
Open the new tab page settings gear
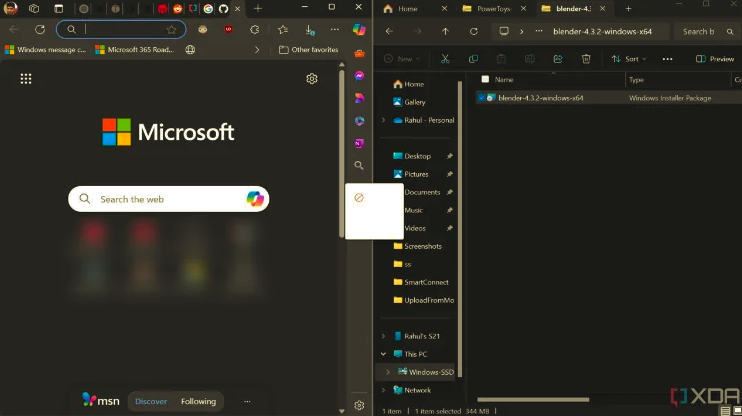312,79
